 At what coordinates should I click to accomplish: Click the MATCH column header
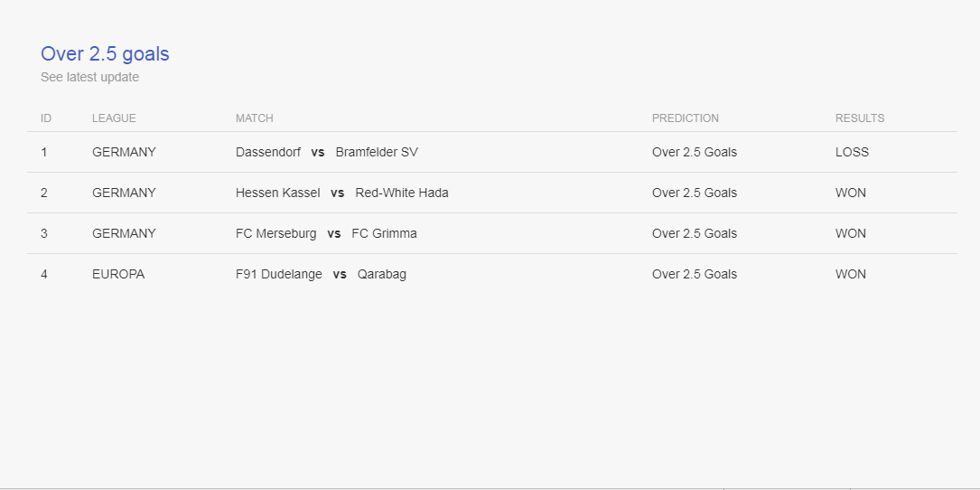(255, 118)
